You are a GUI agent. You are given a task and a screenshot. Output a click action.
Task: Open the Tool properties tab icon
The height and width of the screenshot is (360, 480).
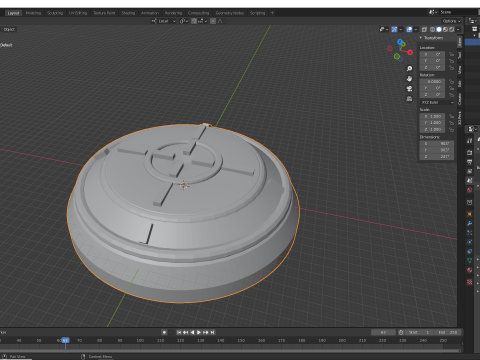coord(469,141)
